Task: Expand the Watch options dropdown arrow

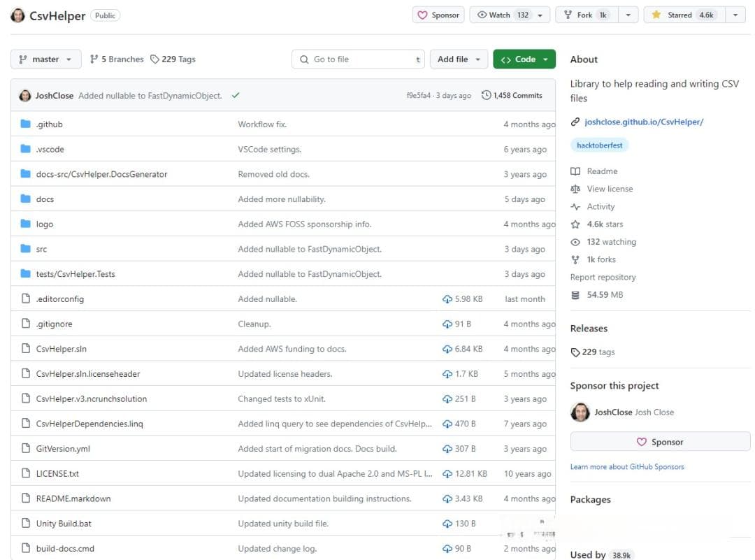Action: tap(540, 15)
